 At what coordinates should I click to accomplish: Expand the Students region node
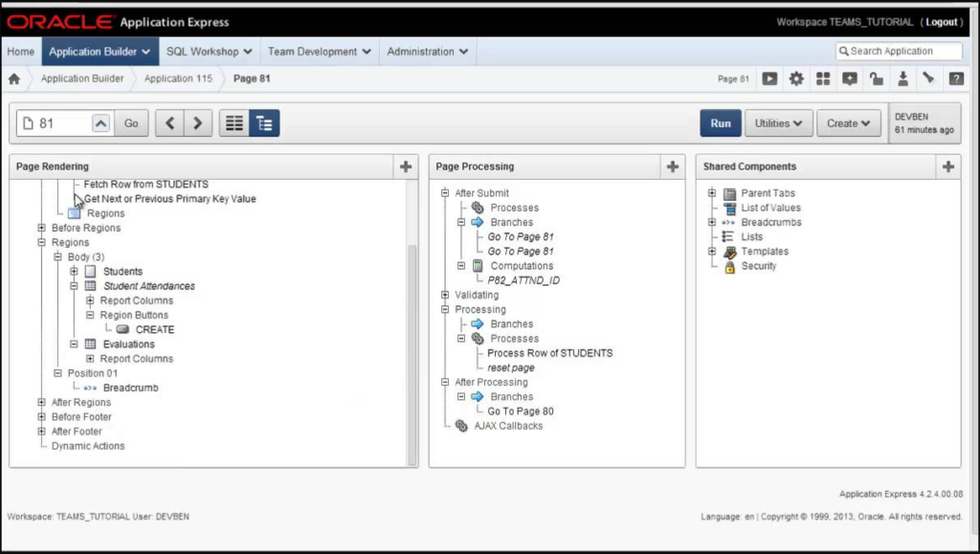[74, 271]
